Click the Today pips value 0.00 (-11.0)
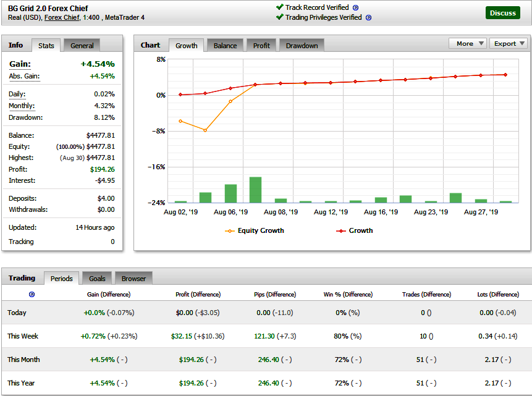 click(275, 313)
